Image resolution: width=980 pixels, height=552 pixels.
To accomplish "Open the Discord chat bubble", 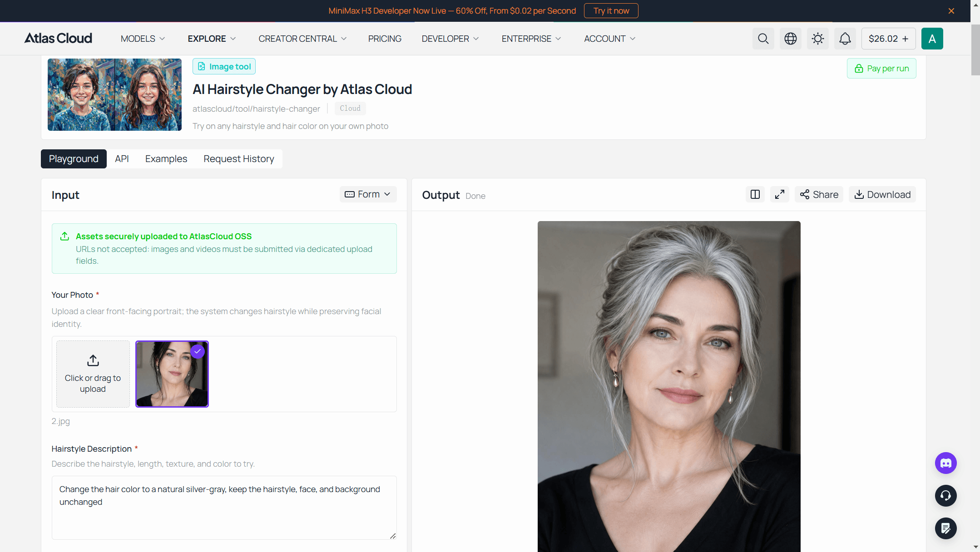I will [945, 463].
